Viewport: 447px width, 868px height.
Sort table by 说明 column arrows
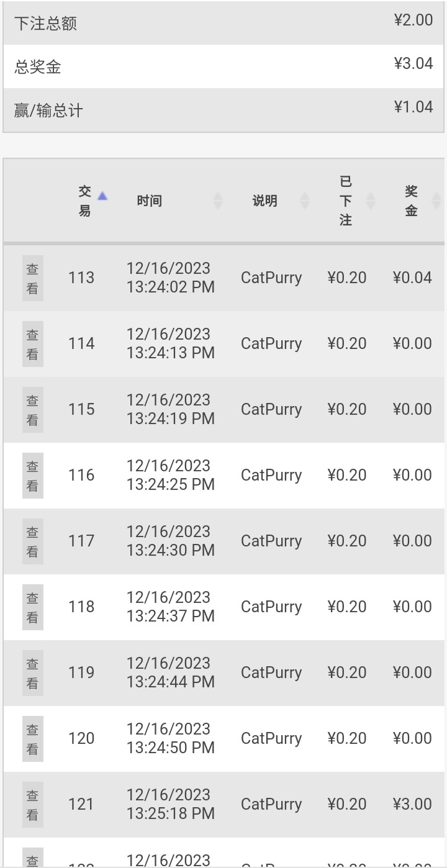pos(305,201)
